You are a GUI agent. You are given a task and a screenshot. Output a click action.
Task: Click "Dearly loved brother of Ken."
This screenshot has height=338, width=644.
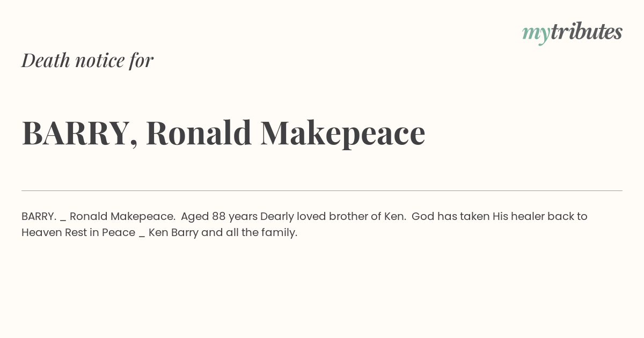(333, 217)
